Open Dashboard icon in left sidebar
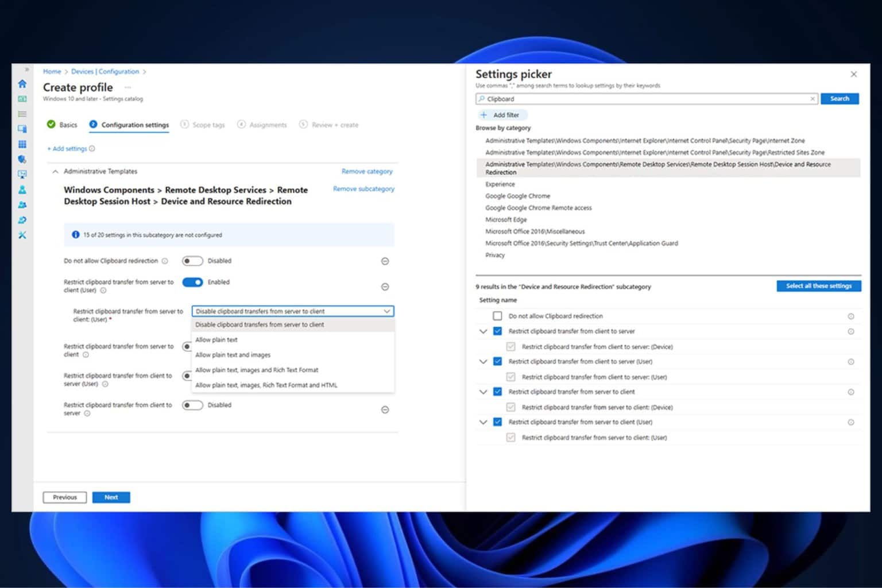The width and height of the screenshot is (882, 588). pos(22,99)
